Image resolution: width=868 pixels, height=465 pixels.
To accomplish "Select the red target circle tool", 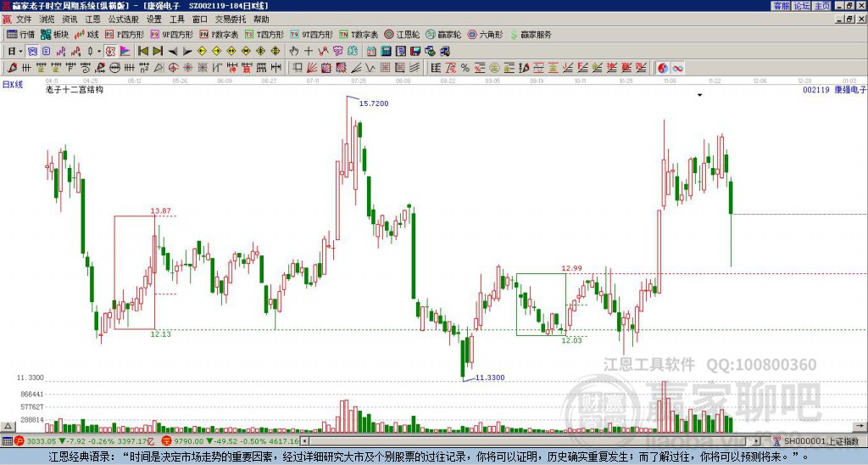I will tap(173, 68).
